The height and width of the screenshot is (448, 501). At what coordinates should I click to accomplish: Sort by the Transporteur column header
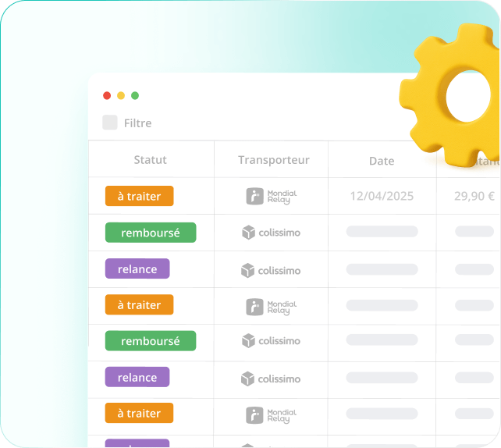point(273,160)
